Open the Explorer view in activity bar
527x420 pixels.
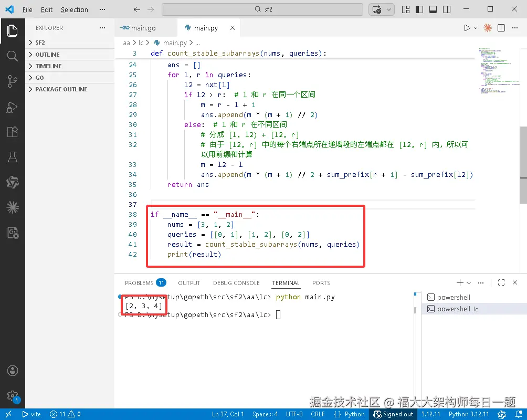[13, 31]
